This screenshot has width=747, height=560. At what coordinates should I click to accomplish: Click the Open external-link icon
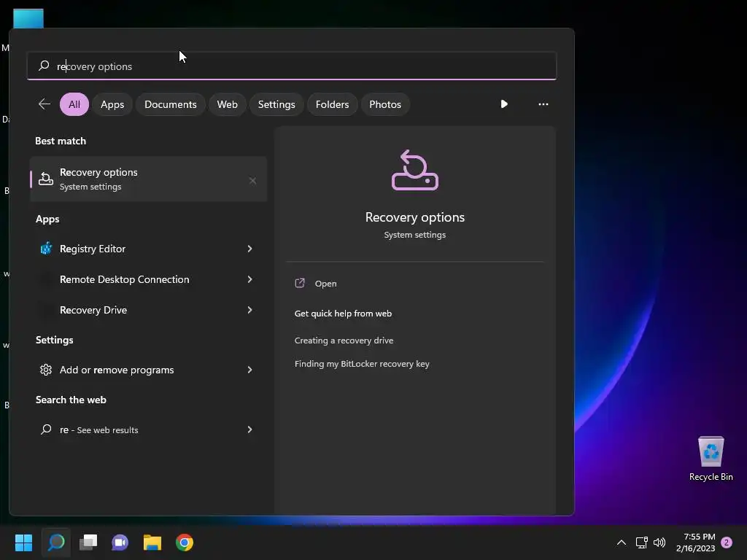[x=300, y=284]
